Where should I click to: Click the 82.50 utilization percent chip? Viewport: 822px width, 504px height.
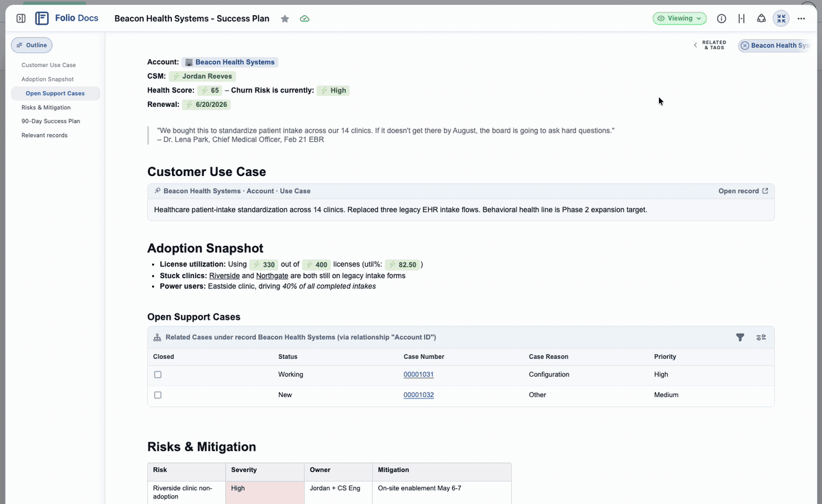(402, 264)
